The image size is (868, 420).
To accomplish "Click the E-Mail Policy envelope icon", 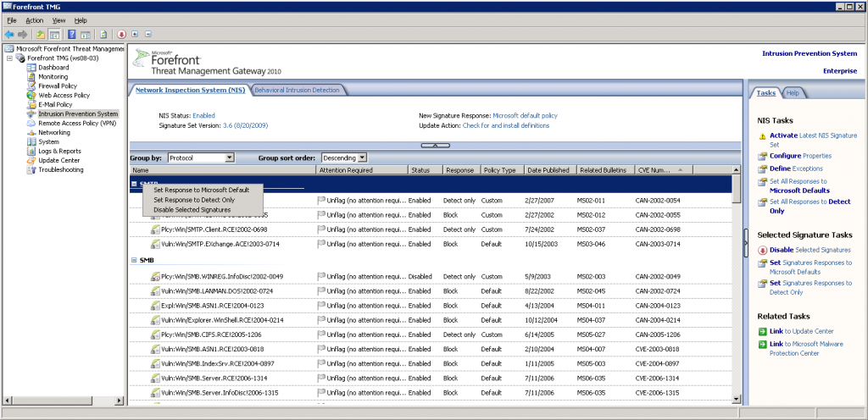I will (31, 104).
